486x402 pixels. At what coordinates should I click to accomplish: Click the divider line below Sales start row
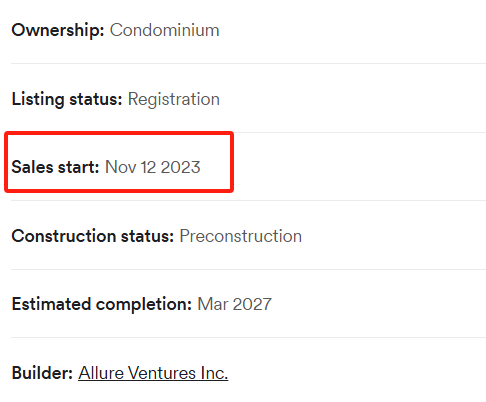point(248,201)
